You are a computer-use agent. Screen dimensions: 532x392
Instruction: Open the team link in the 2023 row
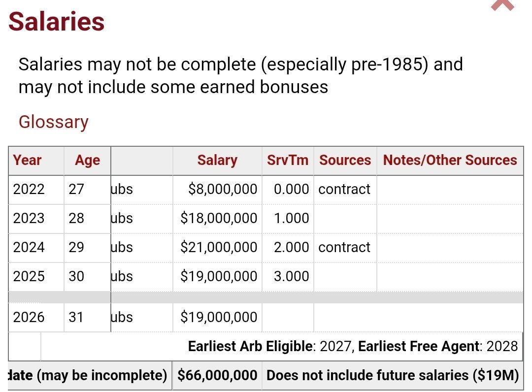[x=122, y=218]
